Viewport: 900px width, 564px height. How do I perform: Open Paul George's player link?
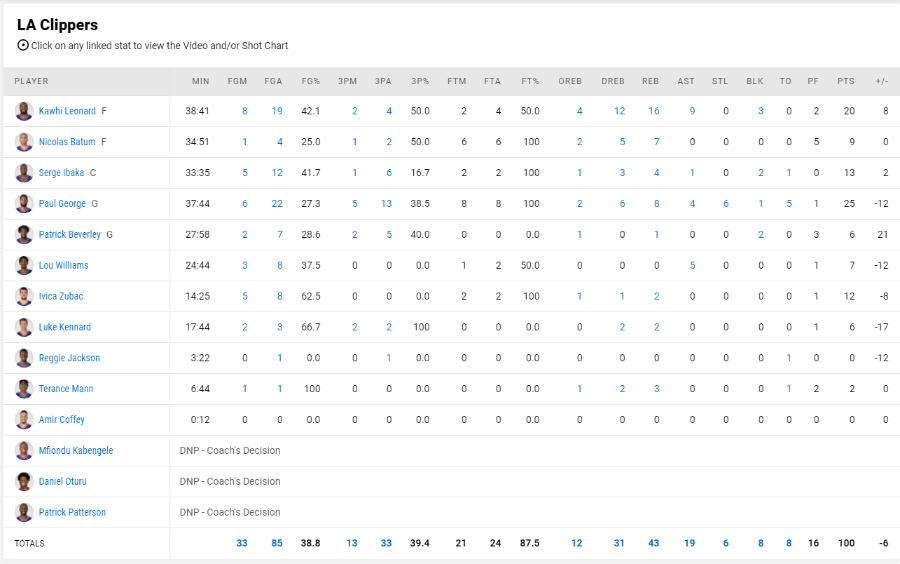pos(62,204)
